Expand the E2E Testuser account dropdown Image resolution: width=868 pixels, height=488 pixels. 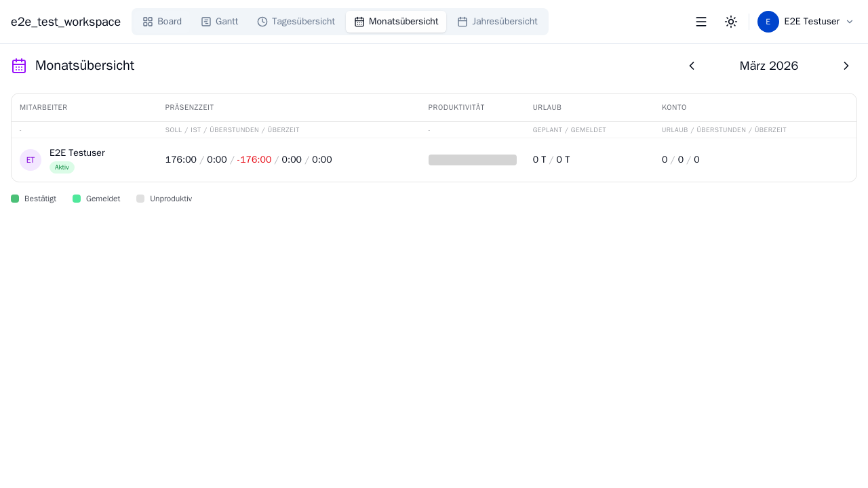tap(849, 22)
